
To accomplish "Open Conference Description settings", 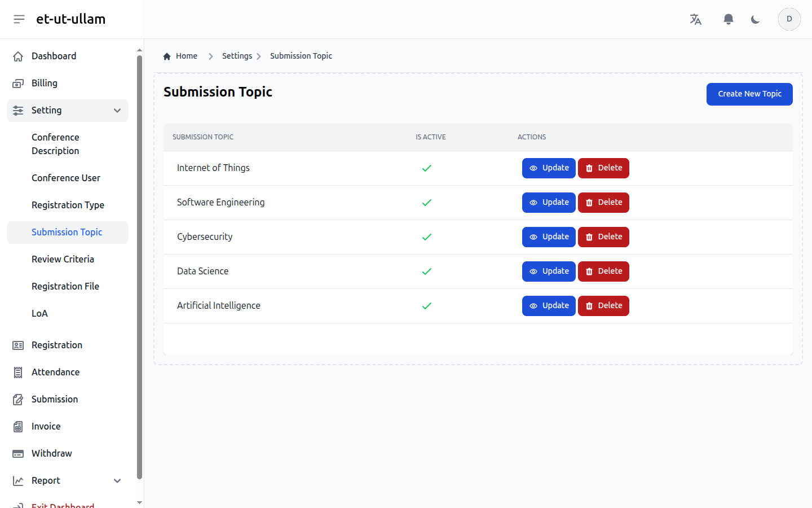I will click(68, 144).
